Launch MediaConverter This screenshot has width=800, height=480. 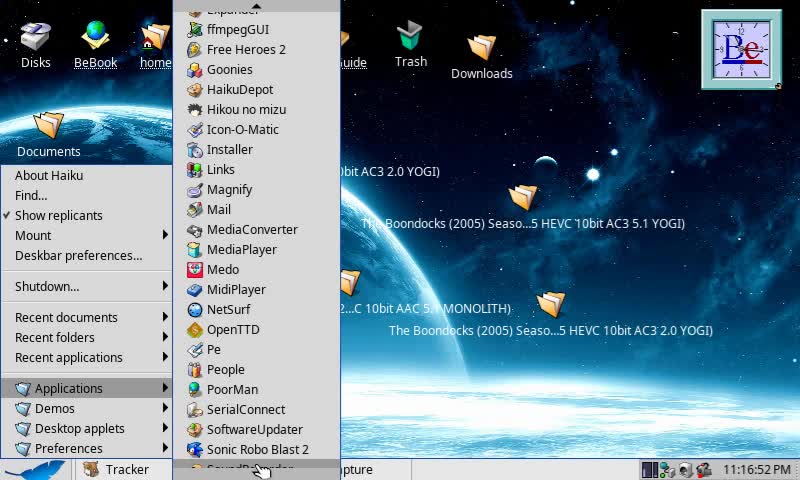click(x=257, y=230)
